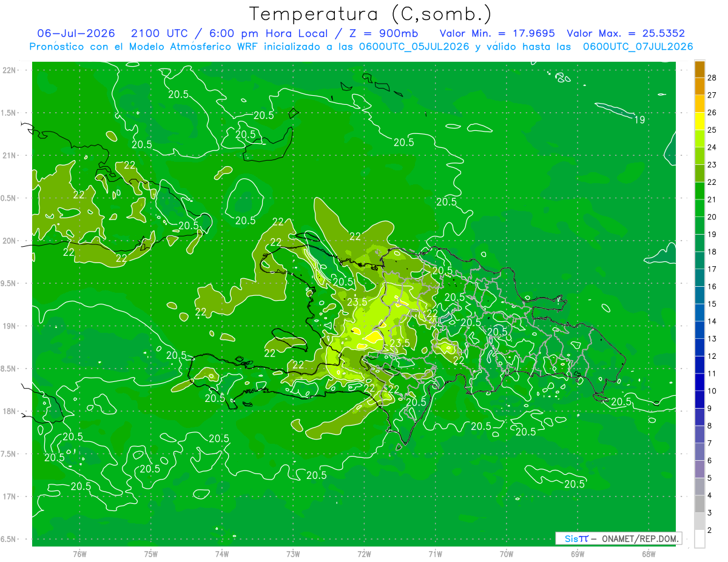Select the deep blue swatch between 10 and 11

699,383
